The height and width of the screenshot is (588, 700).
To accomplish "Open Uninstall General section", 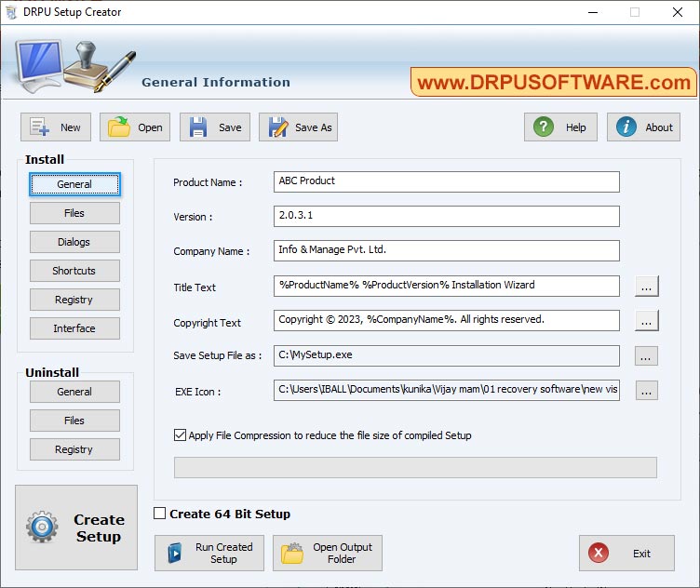I will coord(74,392).
